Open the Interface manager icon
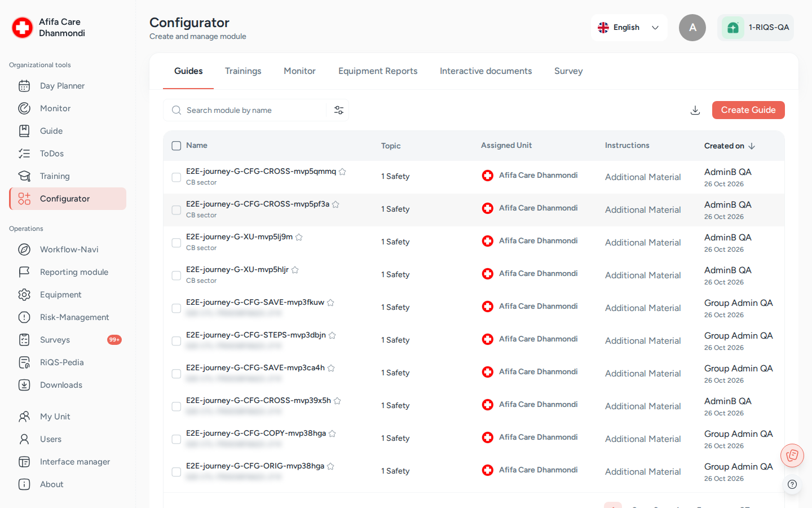The height and width of the screenshot is (508, 812). 24,462
